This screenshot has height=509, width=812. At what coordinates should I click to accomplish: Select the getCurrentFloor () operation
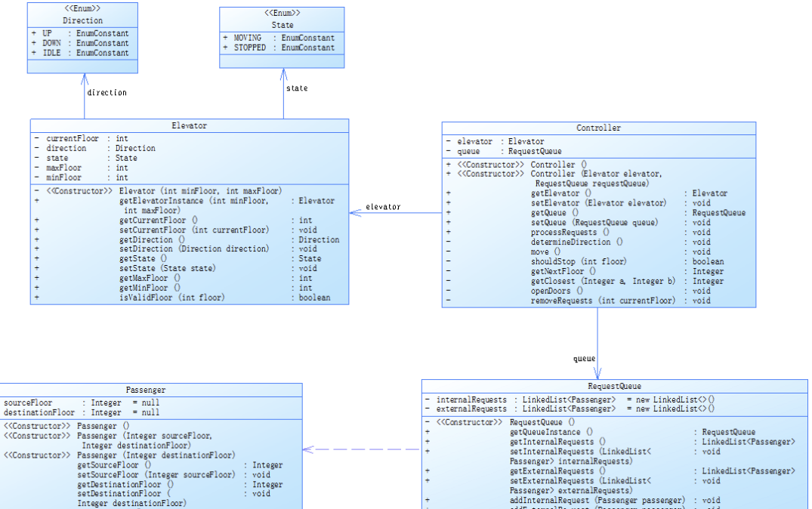pos(174,220)
